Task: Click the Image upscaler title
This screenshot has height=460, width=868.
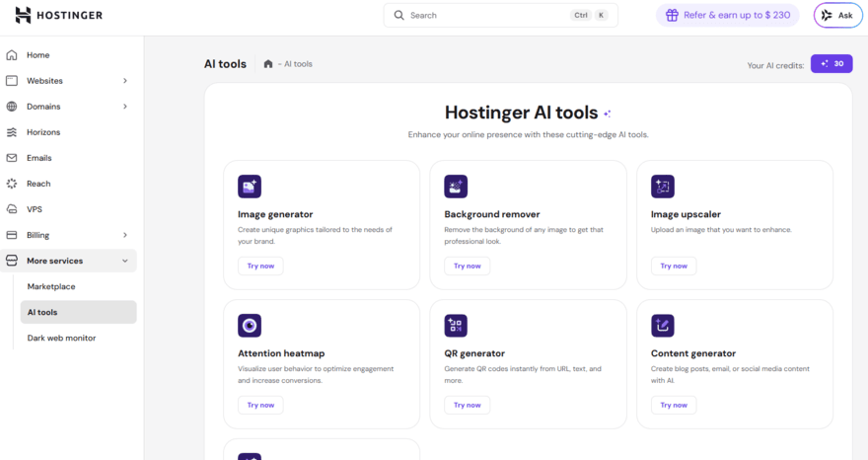Action: point(686,214)
